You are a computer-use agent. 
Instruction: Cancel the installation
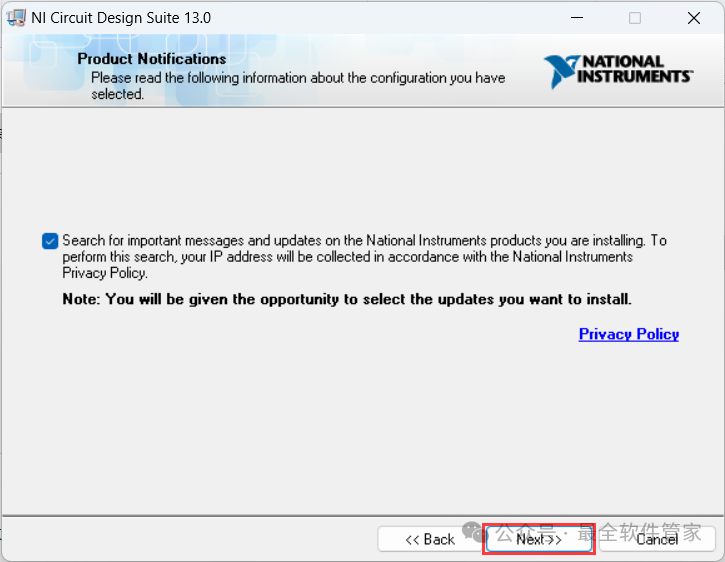[657, 539]
